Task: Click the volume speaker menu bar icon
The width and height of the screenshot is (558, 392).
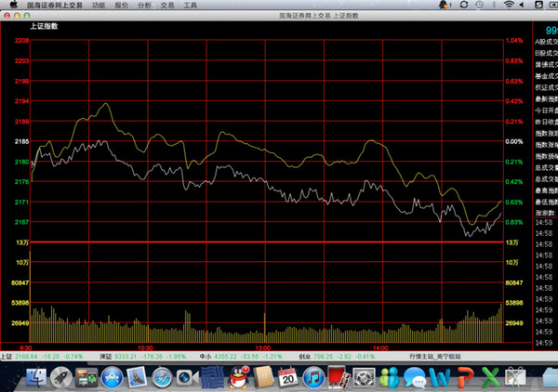Action: [x=522, y=5]
